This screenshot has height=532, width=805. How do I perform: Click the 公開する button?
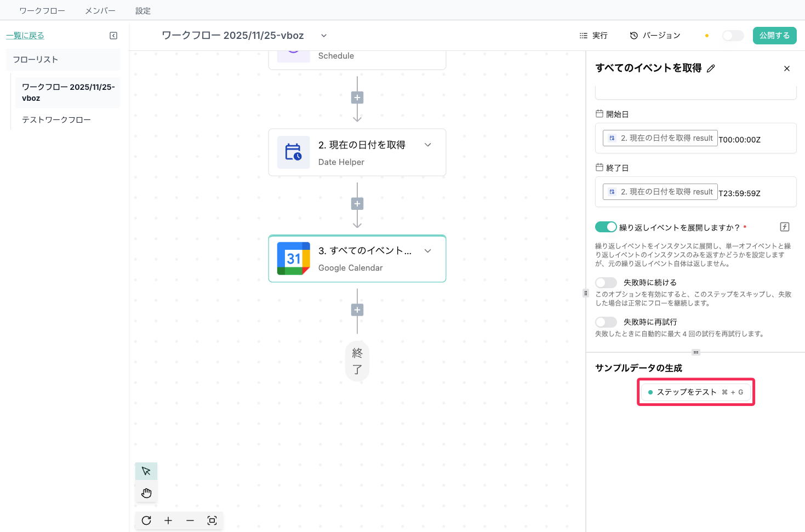pyautogui.click(x=774, y=36)
